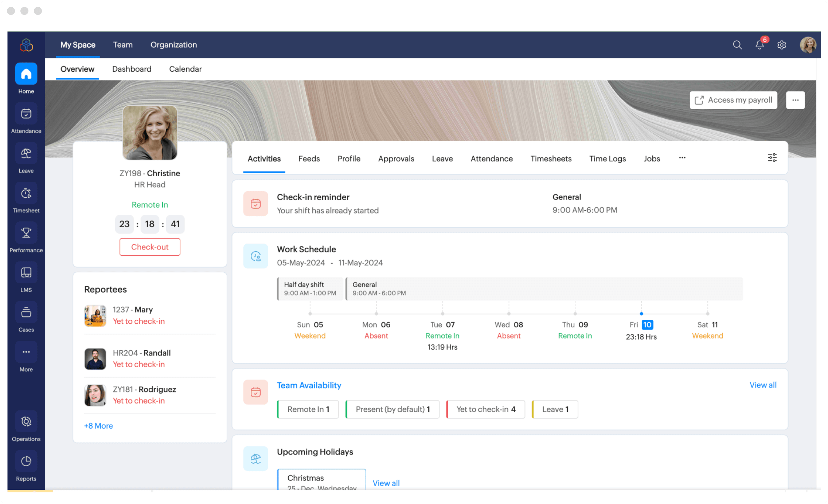
Task: Expand the three-dot menu next to payroll
Action: (x=796, y=100)
